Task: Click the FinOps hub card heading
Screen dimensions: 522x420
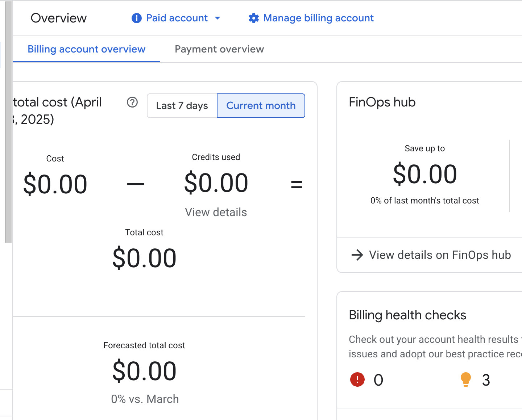Action: coord(382,102)
